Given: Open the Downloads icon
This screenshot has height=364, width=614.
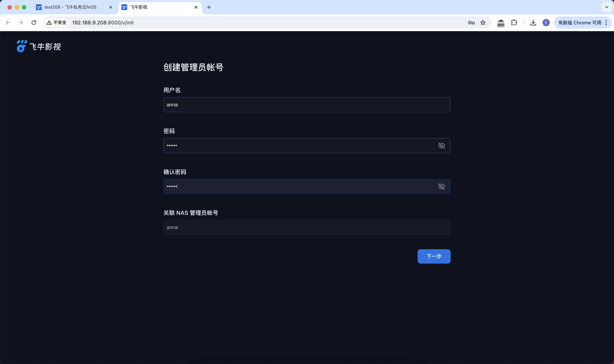Looking at the screenshot, I should click(533, 23).
